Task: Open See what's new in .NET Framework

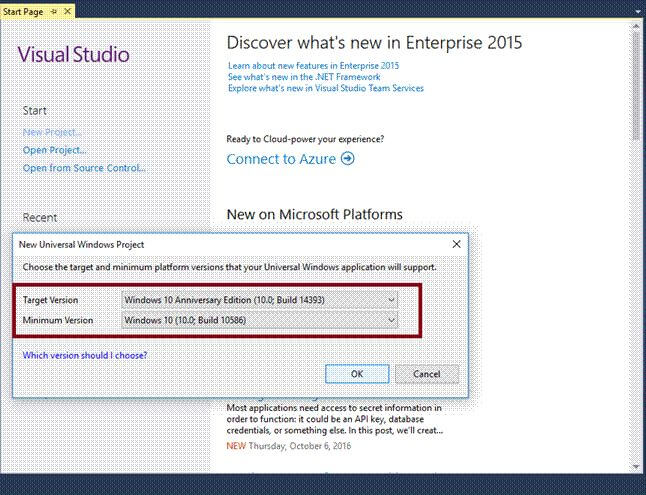Action: coord(304,77)
